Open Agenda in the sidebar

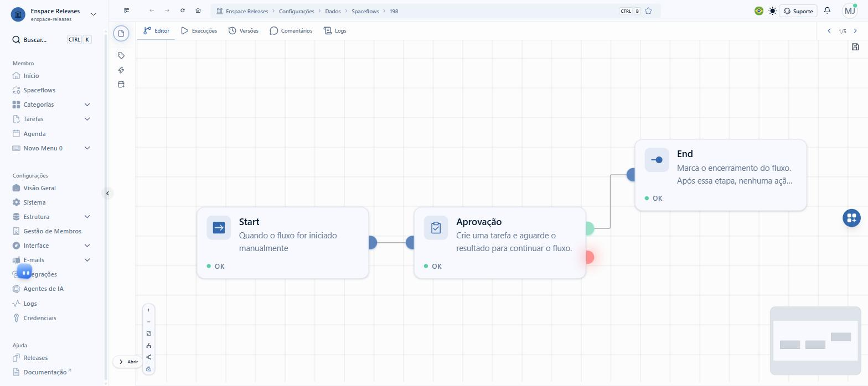tap(34, 134)
